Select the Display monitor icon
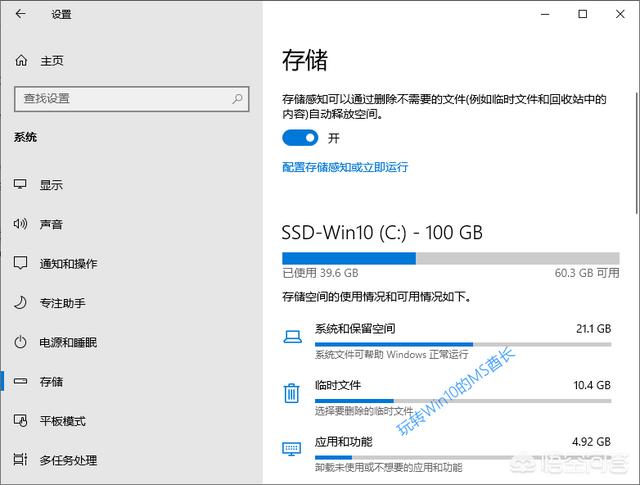 [x=21, y=185]
